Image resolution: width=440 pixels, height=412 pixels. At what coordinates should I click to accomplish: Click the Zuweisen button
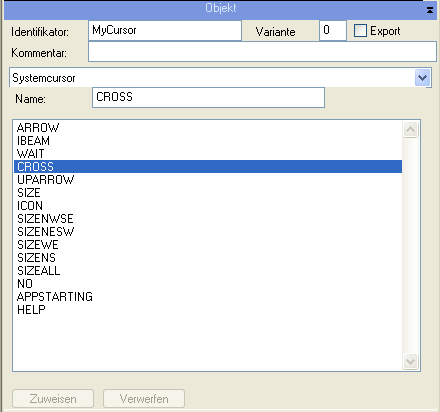point(53,399)
